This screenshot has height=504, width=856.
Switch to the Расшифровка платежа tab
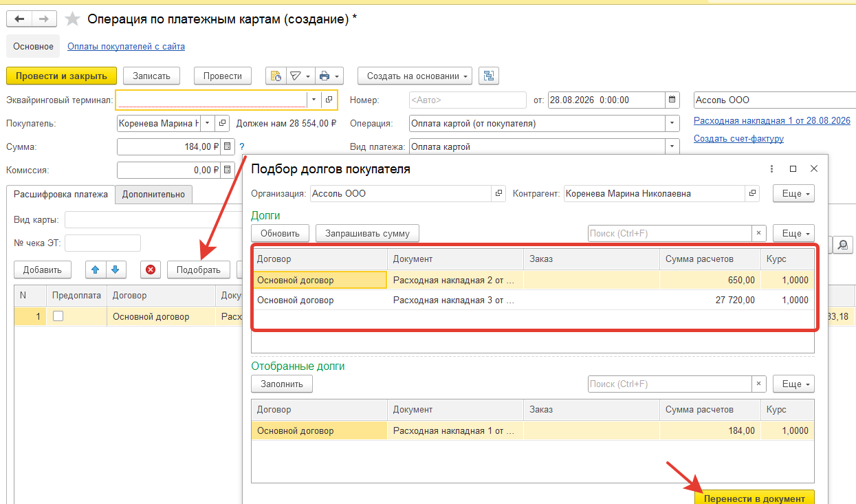61,194
